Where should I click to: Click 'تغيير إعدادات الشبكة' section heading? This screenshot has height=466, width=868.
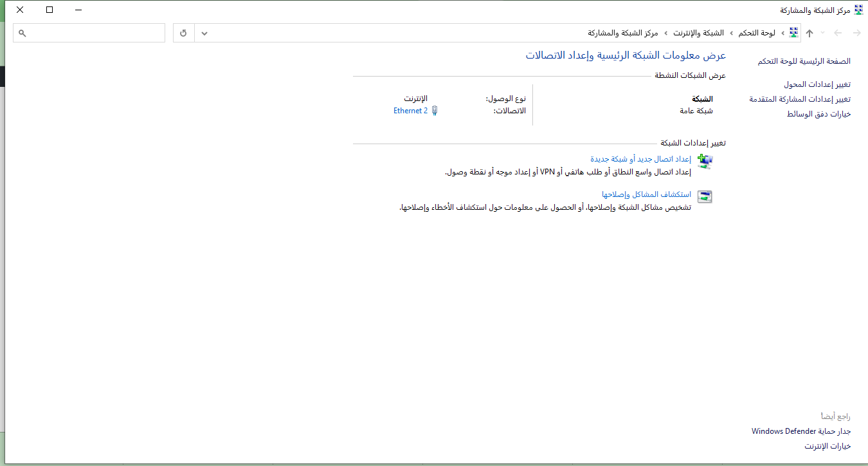(693, 143)
